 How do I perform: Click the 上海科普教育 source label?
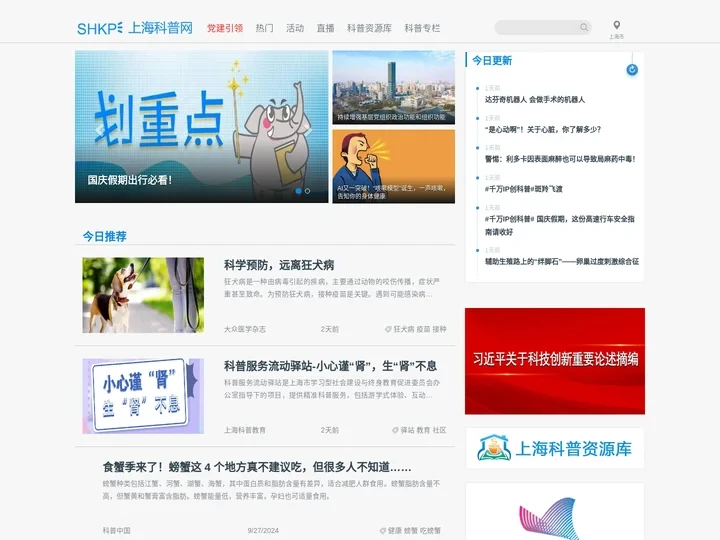245,430
